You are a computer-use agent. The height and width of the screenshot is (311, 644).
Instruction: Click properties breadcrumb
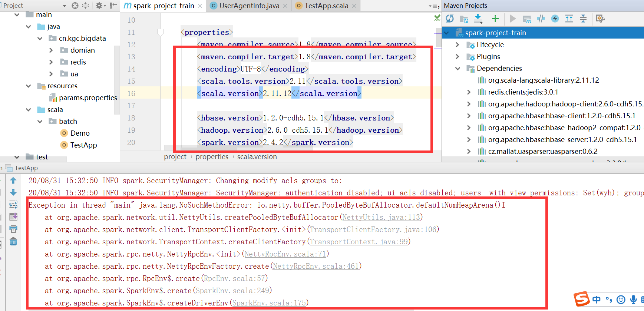coord(212,157)
